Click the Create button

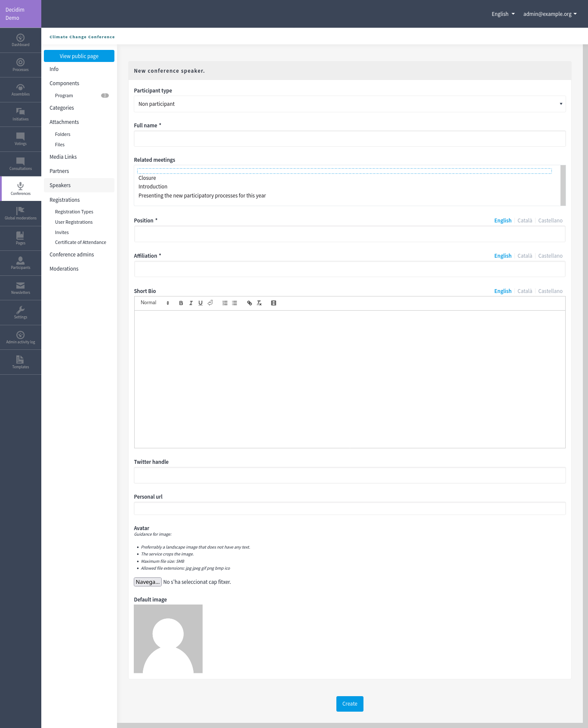(x=350, y=704)
